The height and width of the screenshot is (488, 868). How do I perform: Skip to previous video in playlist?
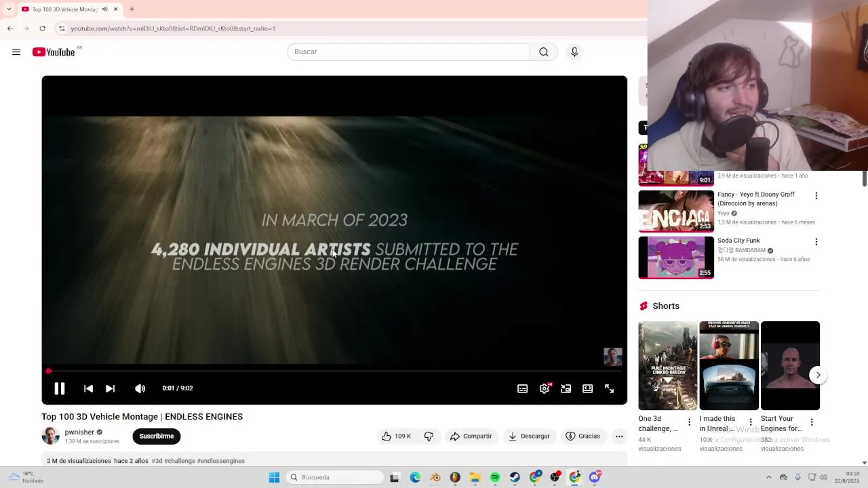(88, 388)
